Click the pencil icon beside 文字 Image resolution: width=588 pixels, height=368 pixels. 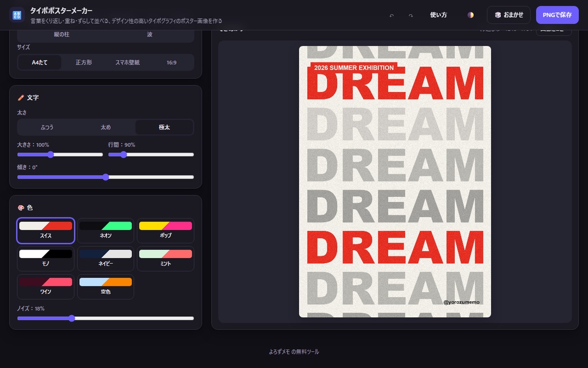point(21,98)
